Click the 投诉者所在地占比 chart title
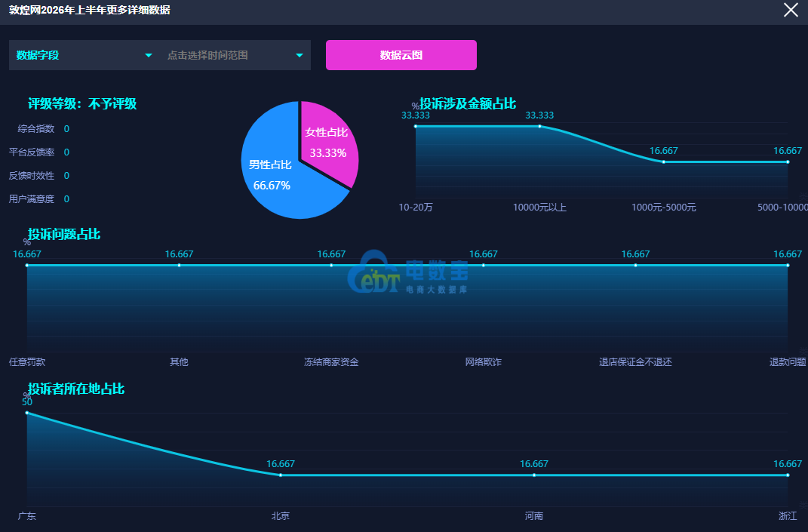808x532 pixels. (x=76, y=389)
